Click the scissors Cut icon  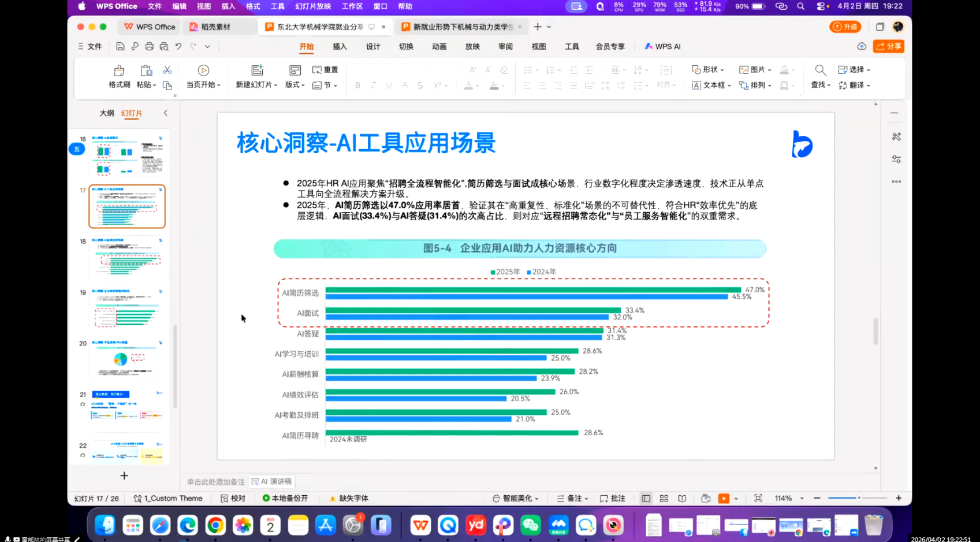167,70
